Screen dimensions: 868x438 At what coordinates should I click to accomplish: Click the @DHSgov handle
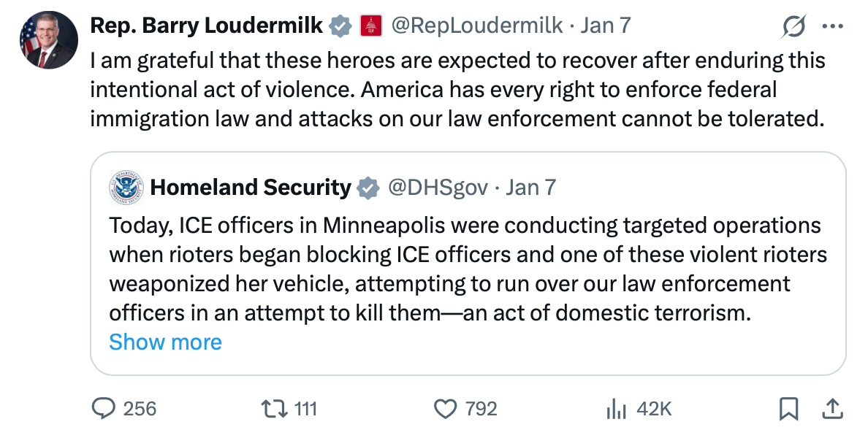click(x=438, y=188)
